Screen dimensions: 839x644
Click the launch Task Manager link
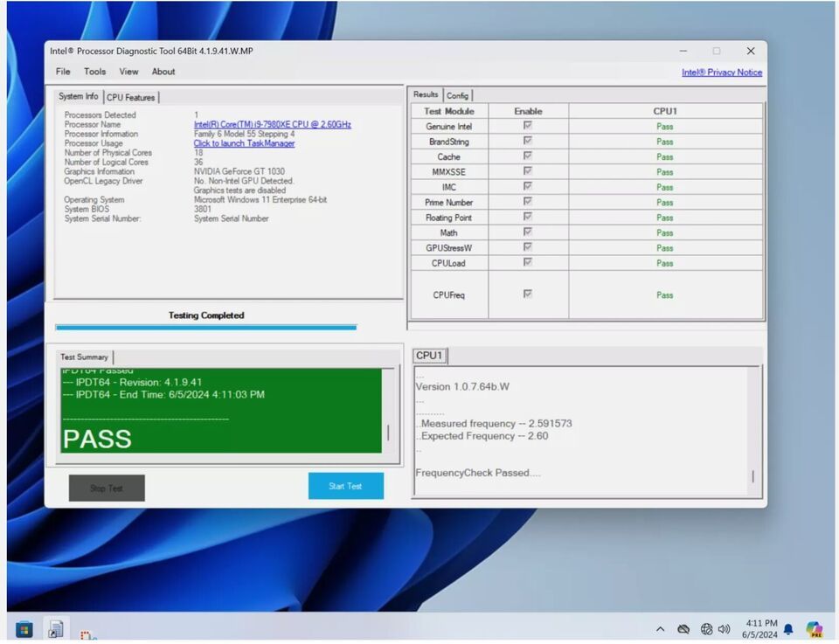[244, 143]
